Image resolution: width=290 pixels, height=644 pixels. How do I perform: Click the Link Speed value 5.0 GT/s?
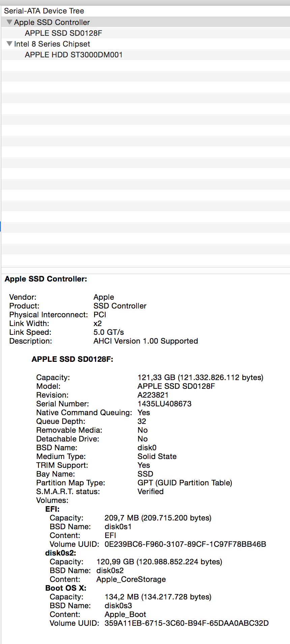[x=109, y=332]
